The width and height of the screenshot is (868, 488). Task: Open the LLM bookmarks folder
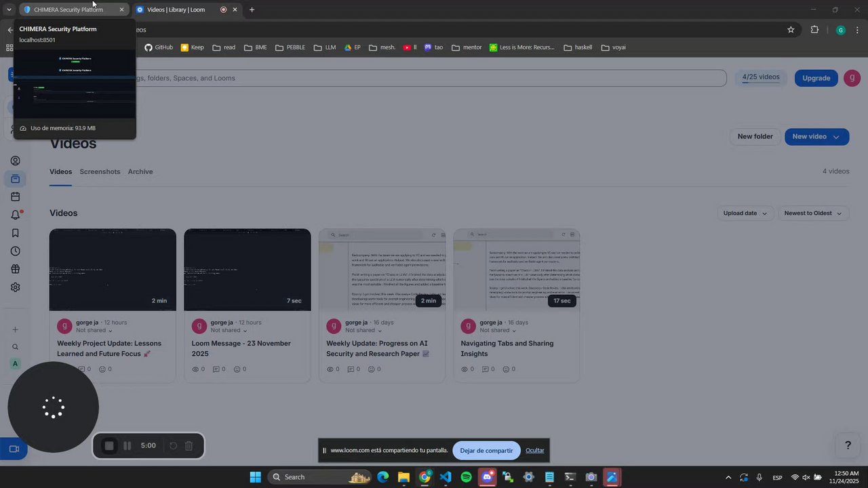325,47
